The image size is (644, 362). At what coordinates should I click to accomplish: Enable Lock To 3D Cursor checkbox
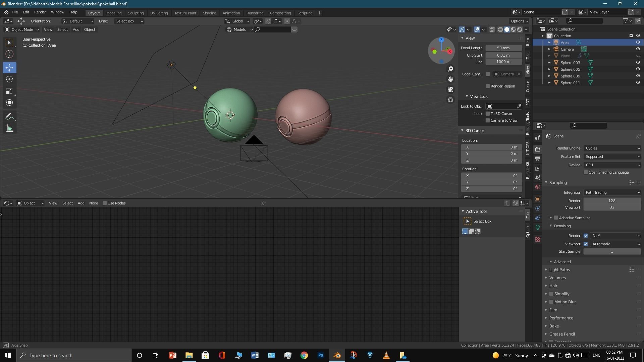(488, 114)
